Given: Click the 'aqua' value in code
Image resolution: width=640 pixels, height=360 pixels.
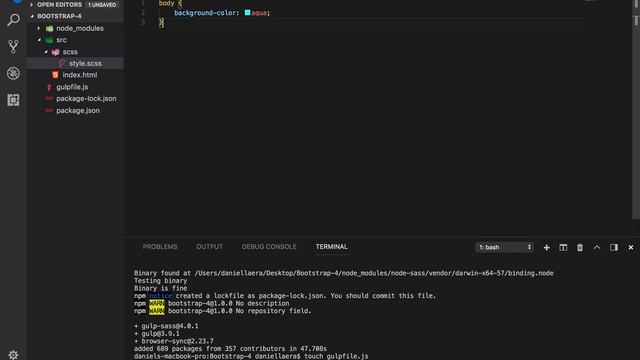Looking at the screenshot, I should coord(259,13).
